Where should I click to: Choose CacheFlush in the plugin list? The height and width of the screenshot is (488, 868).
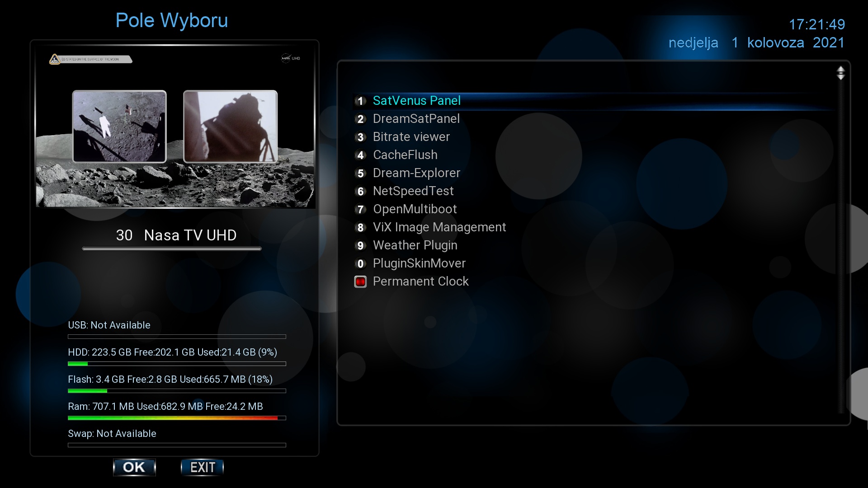(594, 155)
